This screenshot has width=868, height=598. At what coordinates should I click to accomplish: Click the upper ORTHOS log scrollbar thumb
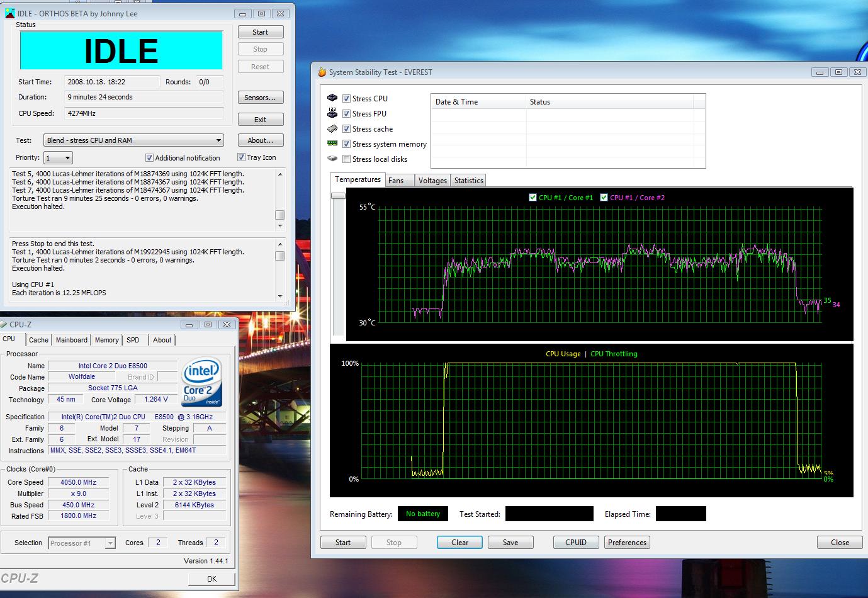click(280, 215)
